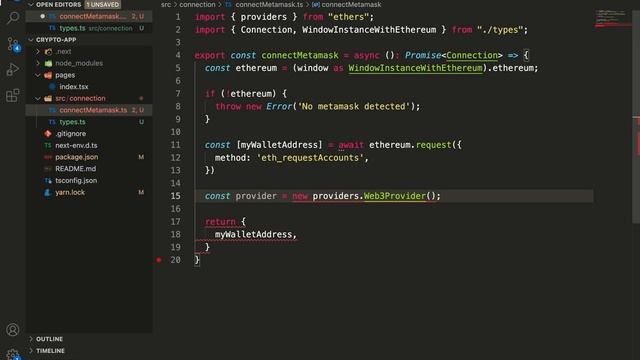
Task: Click connectMetamask symbol breadcrumb
Action: coord(351,4)
